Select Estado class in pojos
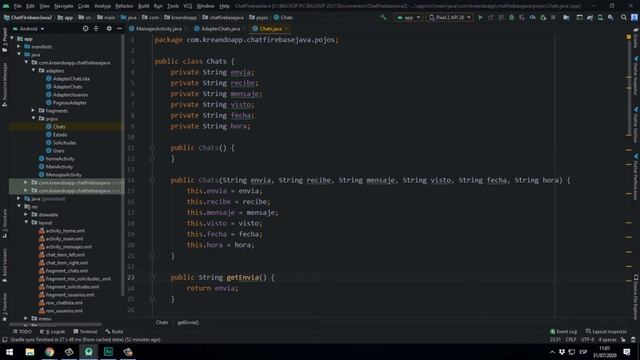 60,134
